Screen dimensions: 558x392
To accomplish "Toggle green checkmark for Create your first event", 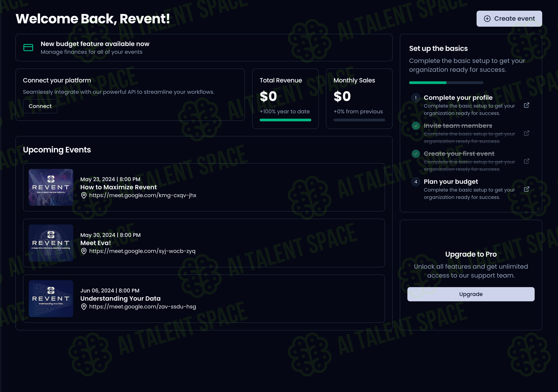I will pos(416,154).
